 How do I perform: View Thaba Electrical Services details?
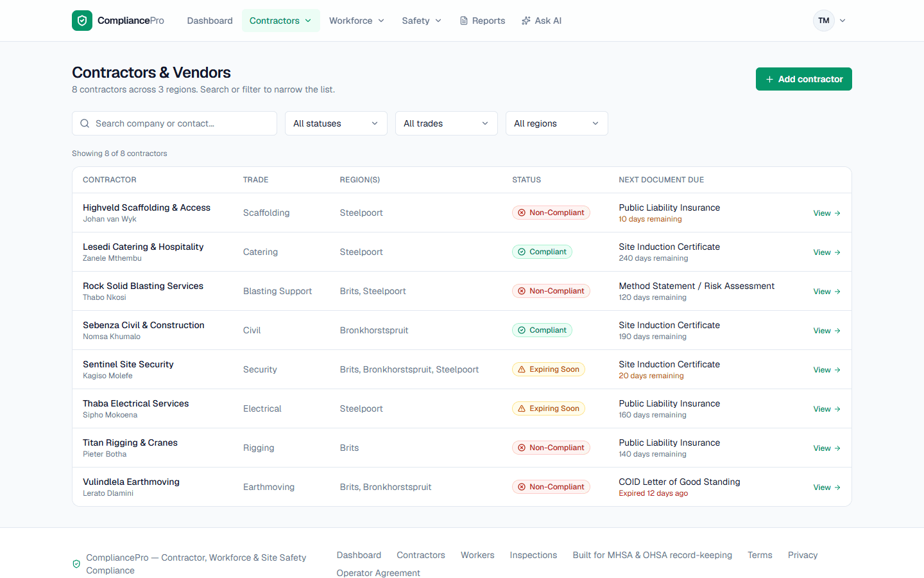tap(827, 409)
